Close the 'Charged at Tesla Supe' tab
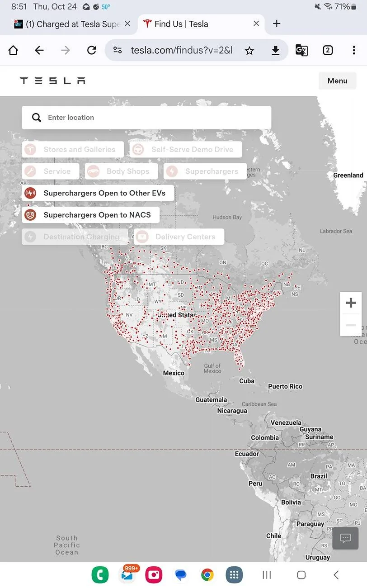Viewport: 367px width, 588px height. (127, 24)
